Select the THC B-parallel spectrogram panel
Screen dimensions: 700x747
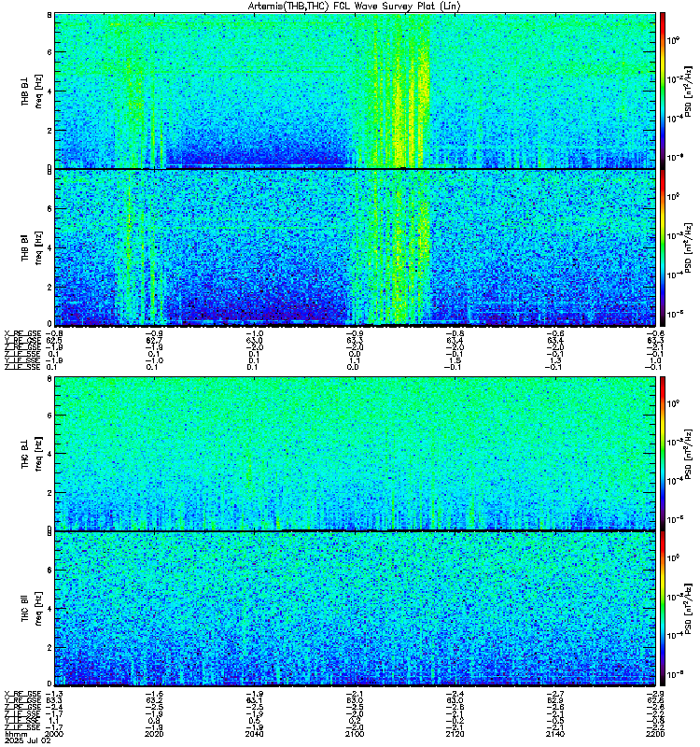tap(355, 609)
